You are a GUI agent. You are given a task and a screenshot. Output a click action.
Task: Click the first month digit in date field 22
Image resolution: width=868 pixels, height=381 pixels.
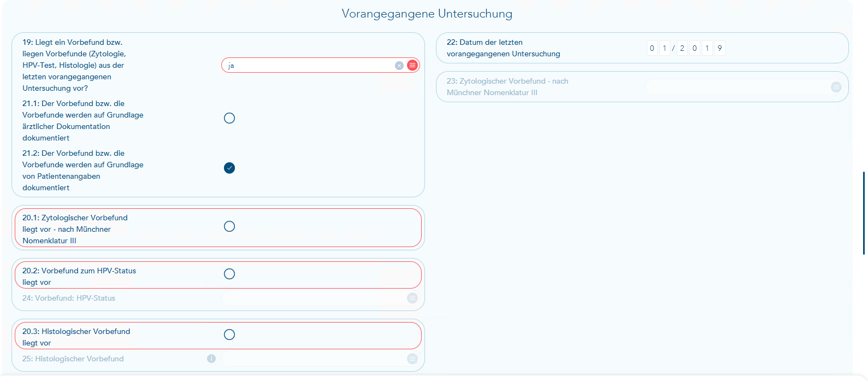tap(652, 49)
